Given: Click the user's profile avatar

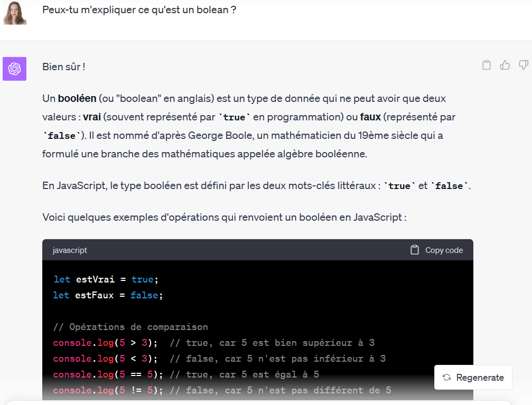Looking at the screenshot, I should (14, 12).
